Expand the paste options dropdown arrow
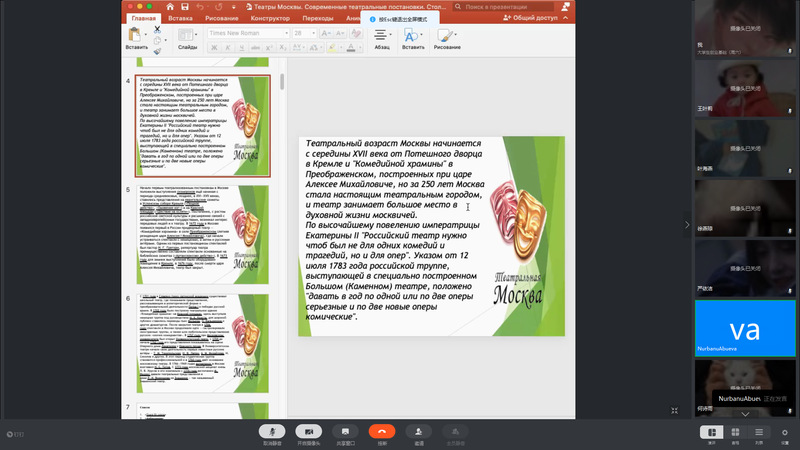This screenshot has height=450, width=800. [146, 35]
